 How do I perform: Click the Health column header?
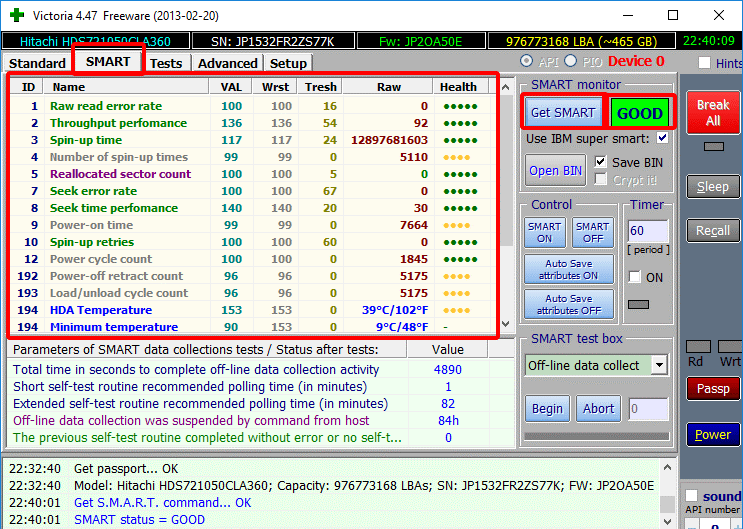tap(460, 87)
